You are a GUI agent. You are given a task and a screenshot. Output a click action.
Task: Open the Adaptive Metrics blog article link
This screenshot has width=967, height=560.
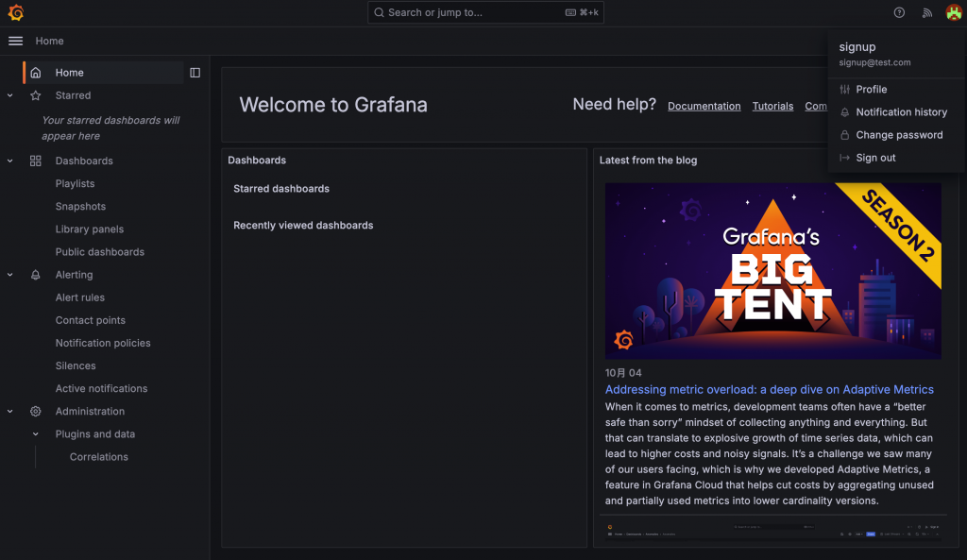[769, 390]
